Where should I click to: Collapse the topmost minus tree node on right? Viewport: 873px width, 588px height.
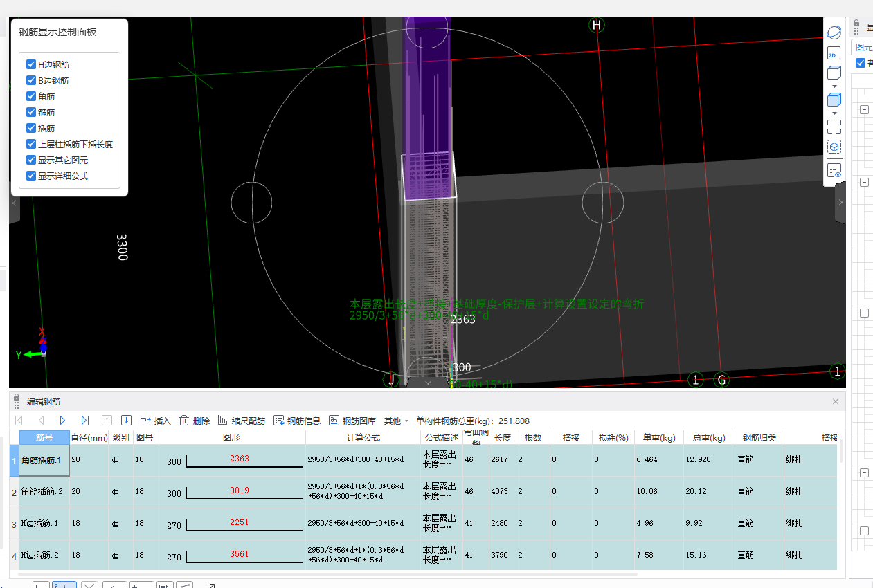pos(864,109)
